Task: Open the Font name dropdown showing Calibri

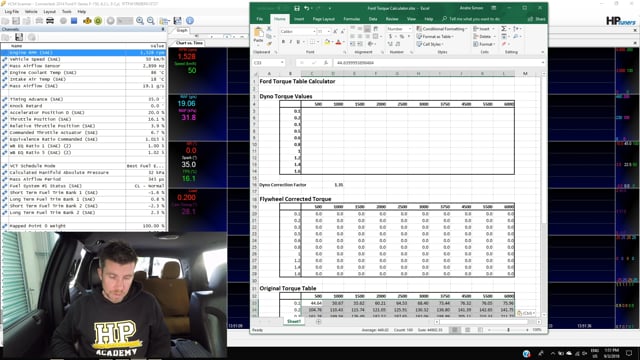Action: pos(314,31)
